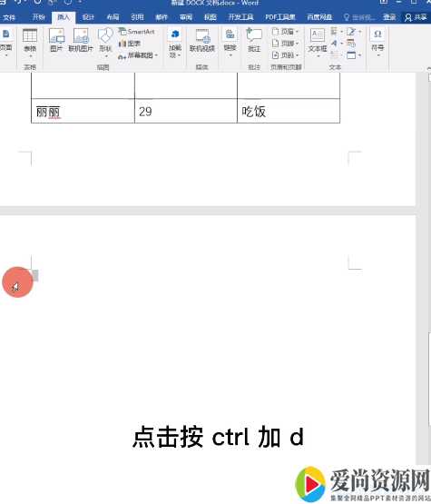Image resolution: width=431 pixels, height=504 pixels.
Task: Open the 开发工具 (Developer) tab
Action: pos(240,17)
